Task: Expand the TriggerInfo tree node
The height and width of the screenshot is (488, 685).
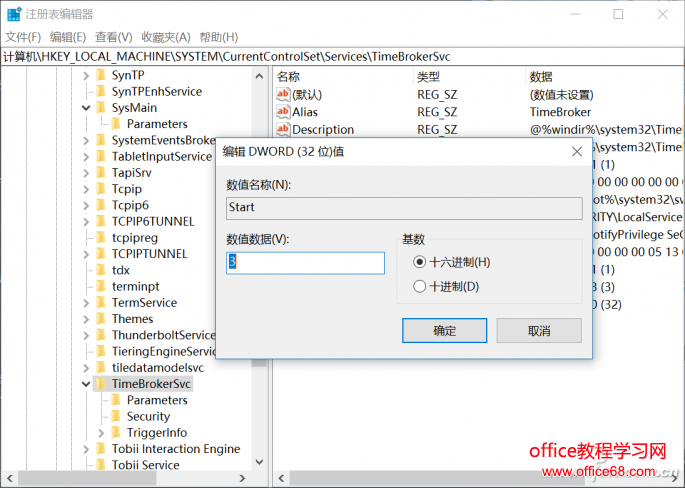Action: point(101,433)
